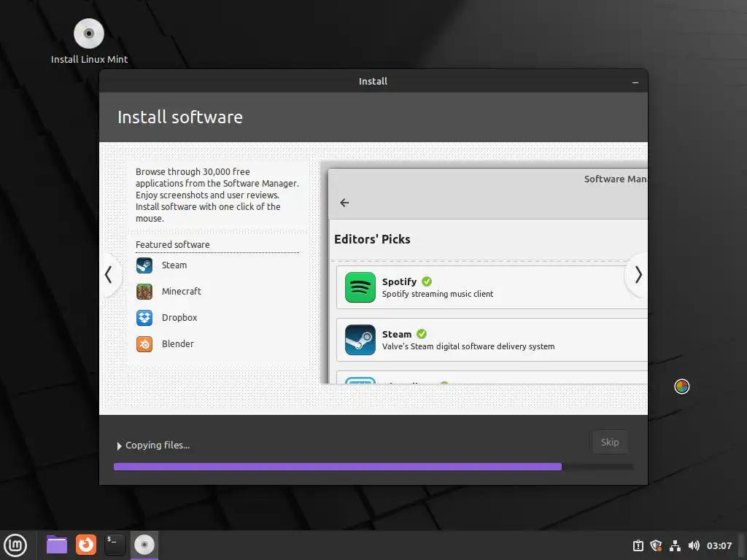Click the Steam icon in Featured software
This screenshot has height=560, width=747.
(144, 265)
